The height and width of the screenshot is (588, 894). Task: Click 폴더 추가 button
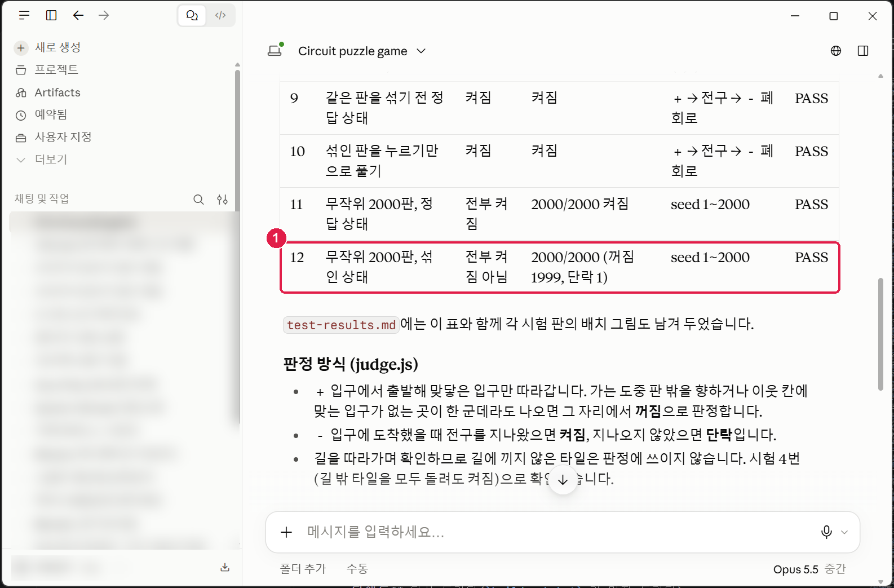[303, 569]
